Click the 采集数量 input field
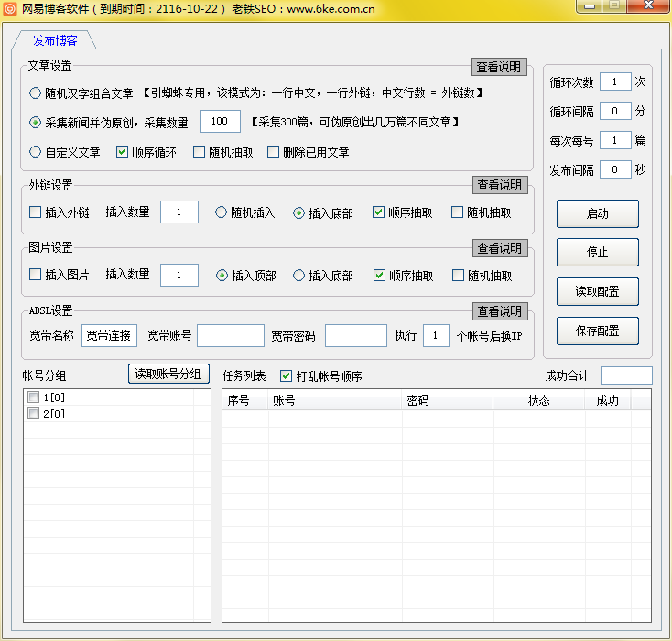Screen dimensions: 672x641 (220, 122)
